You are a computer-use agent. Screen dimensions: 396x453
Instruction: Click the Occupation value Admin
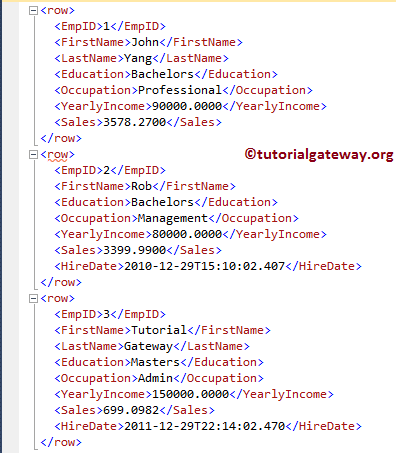[x=155, y=378]
